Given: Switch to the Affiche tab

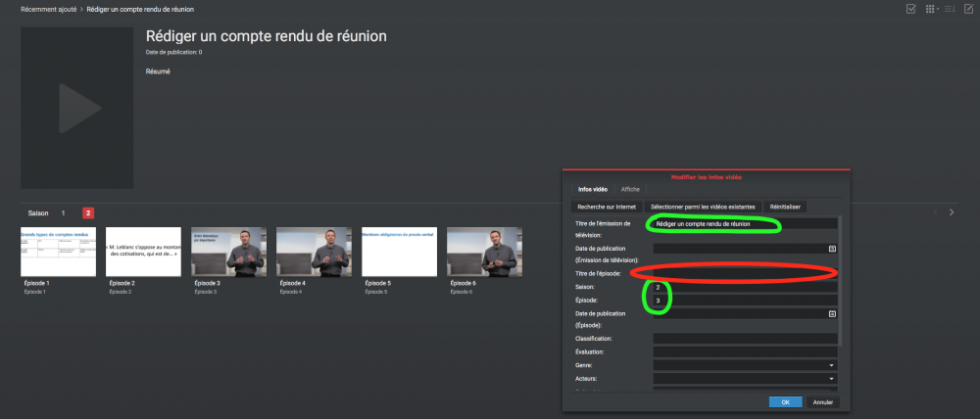Looking at the screenshot, I should coord(630,189).
